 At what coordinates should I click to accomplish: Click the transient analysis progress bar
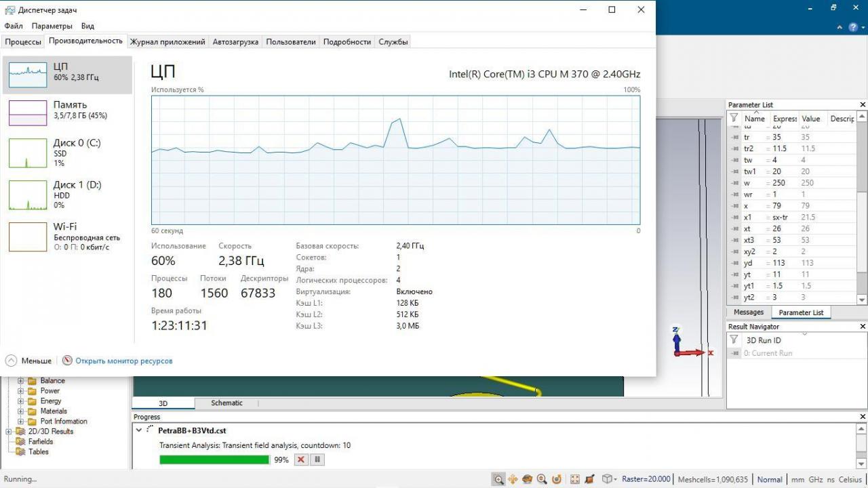tap(214, 460)
